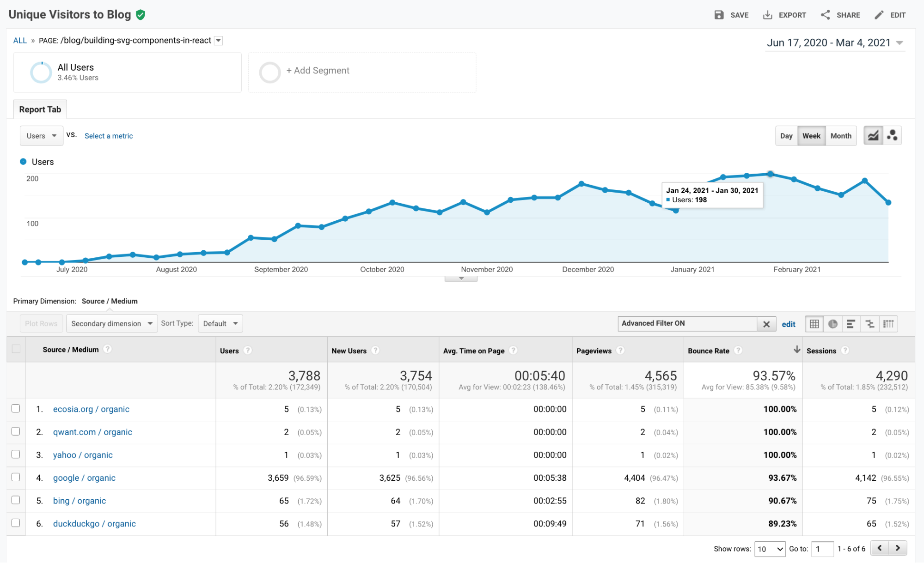Open help icon next to Source / Medium
The height and width of the screenshot is (563, 924).
pos(107,349)
